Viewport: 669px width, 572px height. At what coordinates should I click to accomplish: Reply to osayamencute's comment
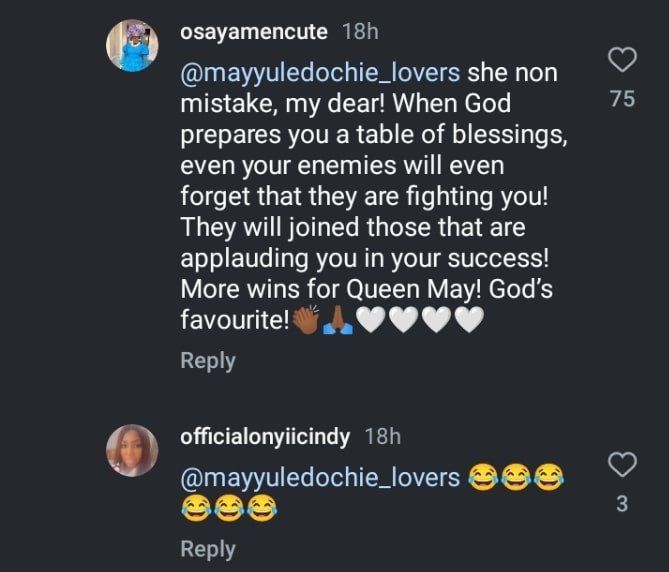coord(207,361)
